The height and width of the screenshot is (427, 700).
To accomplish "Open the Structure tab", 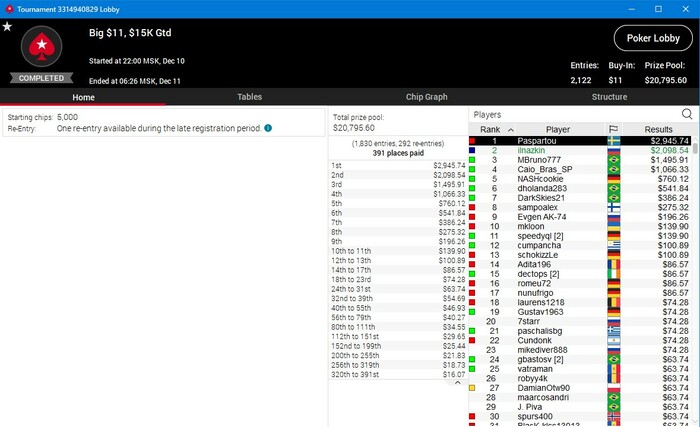I will (x=609, y=97).
